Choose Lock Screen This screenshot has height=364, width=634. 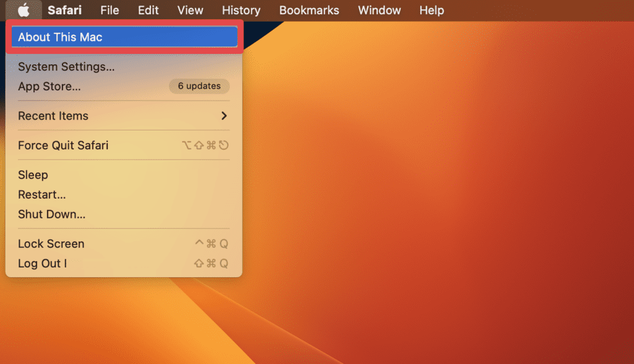tap(124, 244)
